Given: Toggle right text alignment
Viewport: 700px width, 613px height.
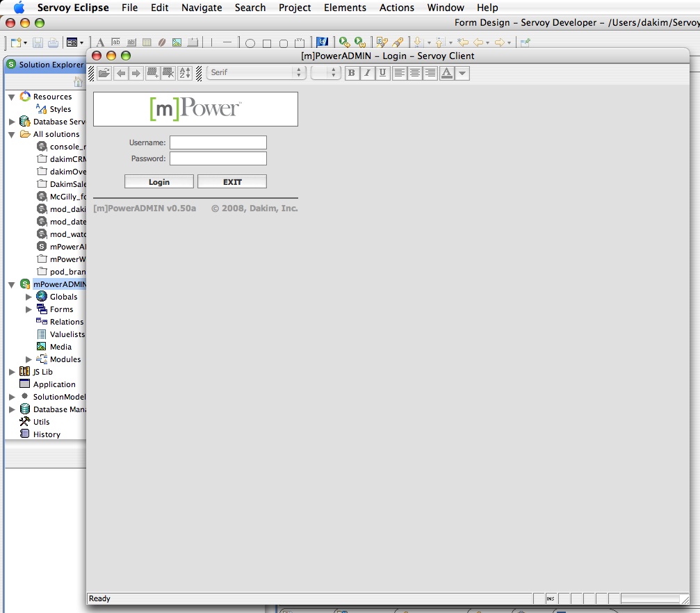Looking at the screenshot, I should [430, 73].
